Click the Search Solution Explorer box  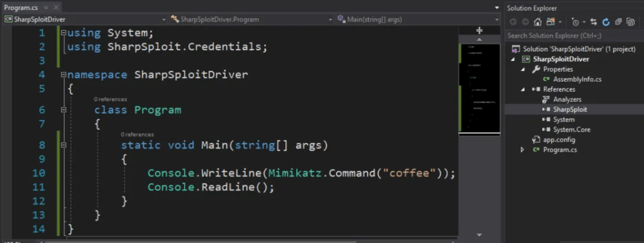[x=574, y=36]
